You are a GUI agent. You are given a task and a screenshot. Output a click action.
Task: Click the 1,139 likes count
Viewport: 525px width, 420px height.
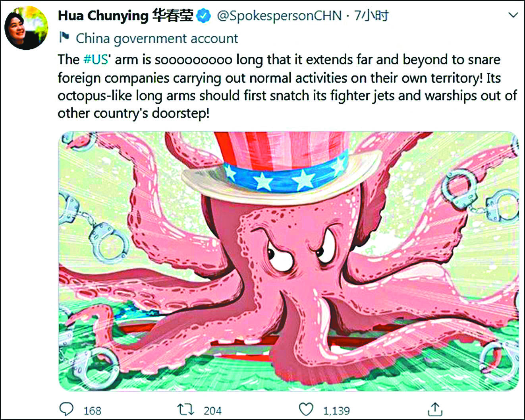[x=336, y=410]
